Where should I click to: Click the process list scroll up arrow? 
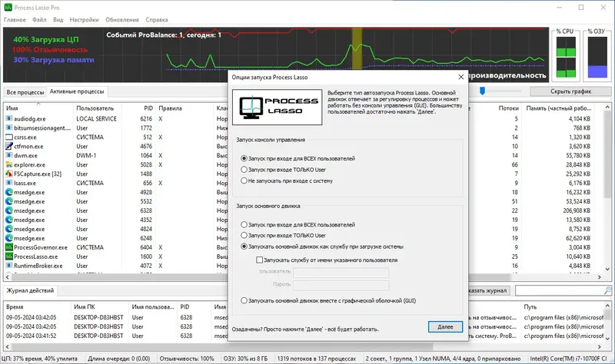coord(607,107)
